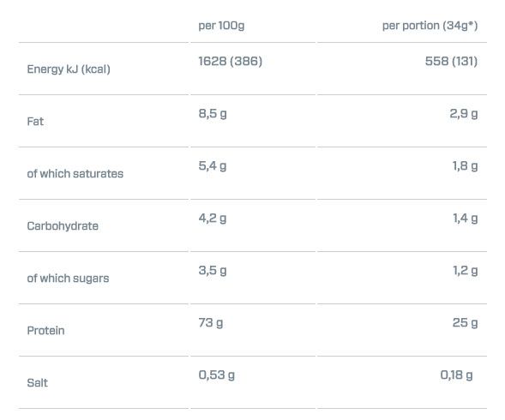505x420 pixels.
Task: Click the fat value 8,5 g
Action: 213,114
